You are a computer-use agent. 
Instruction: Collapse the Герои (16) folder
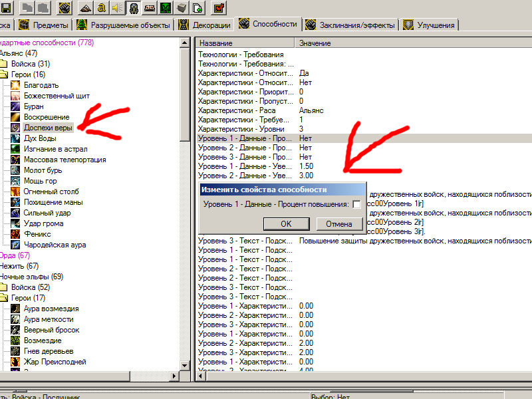click(3, 74)
